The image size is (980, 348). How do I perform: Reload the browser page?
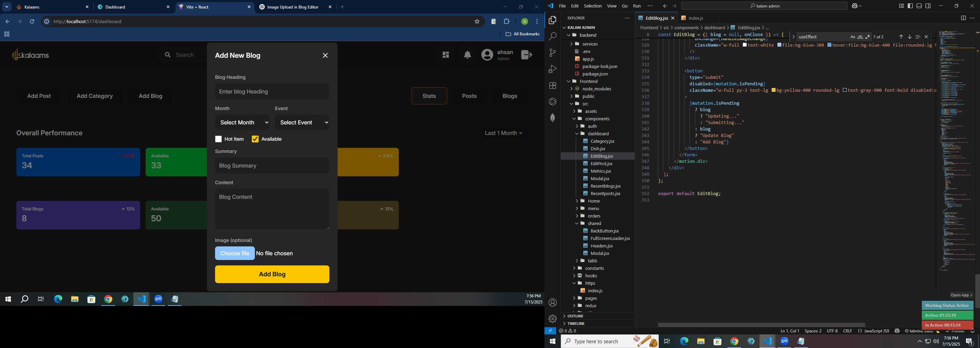tap(32, 22)
